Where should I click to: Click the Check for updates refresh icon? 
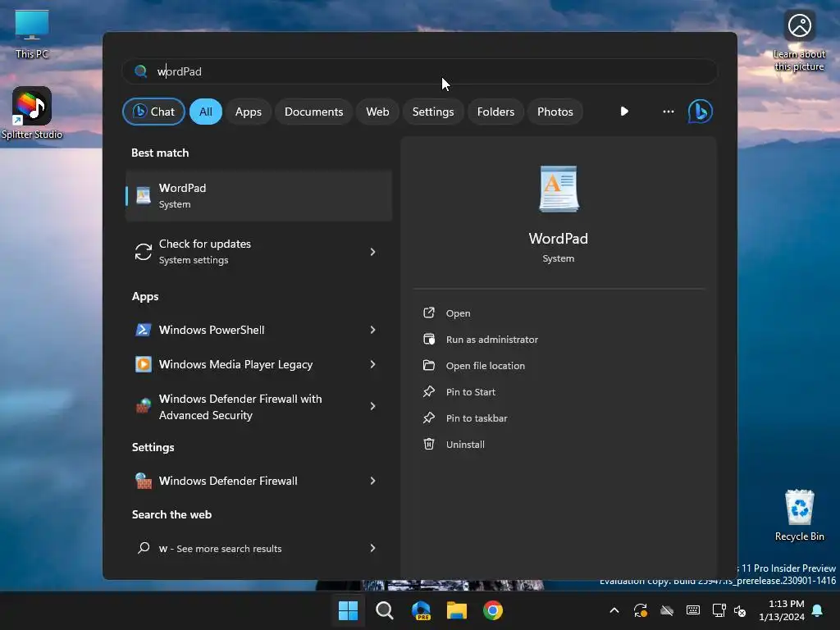point(143,252)
